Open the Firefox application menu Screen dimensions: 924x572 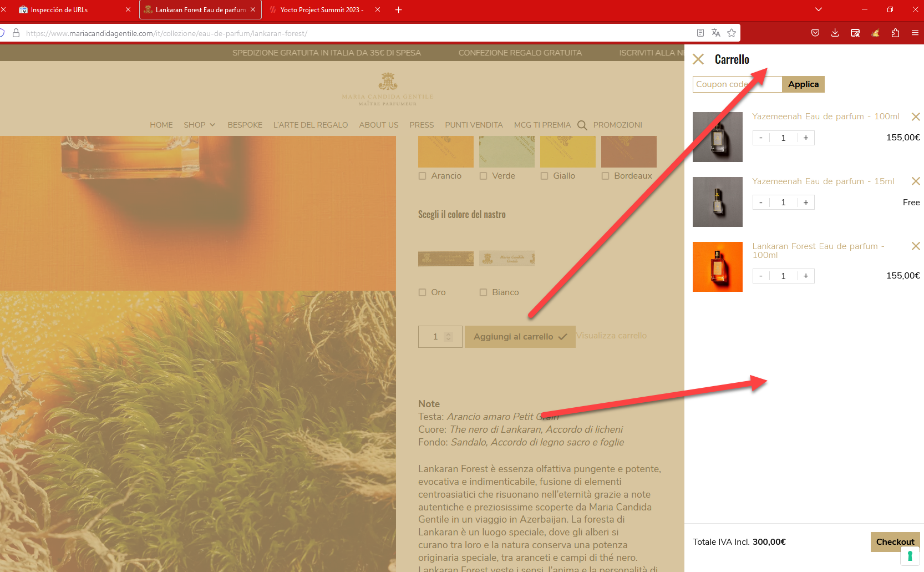[915, 33]
